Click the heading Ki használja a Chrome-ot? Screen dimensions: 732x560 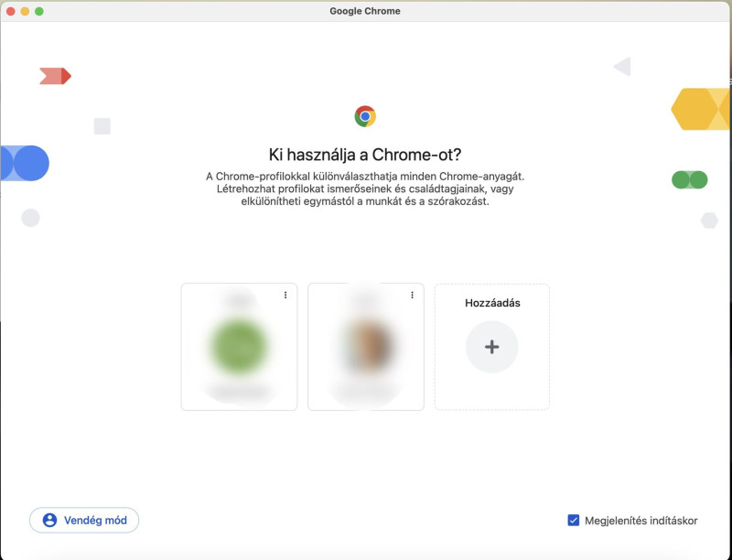[x=365, y=155]
